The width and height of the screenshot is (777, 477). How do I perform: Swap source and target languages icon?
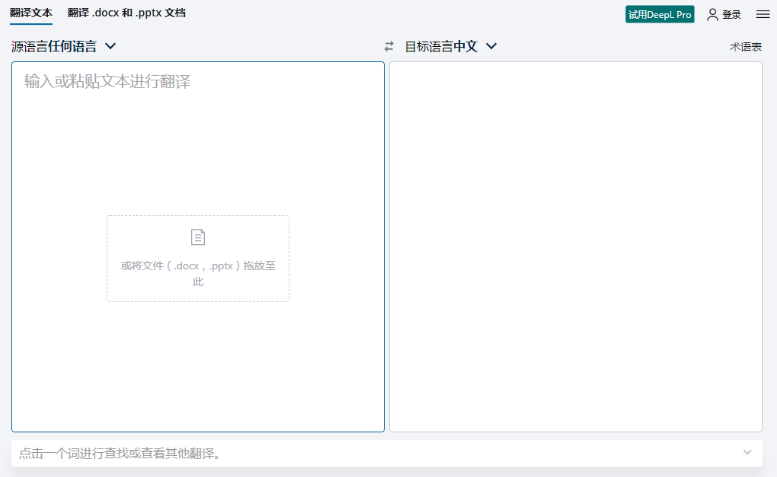click(389, 47)
